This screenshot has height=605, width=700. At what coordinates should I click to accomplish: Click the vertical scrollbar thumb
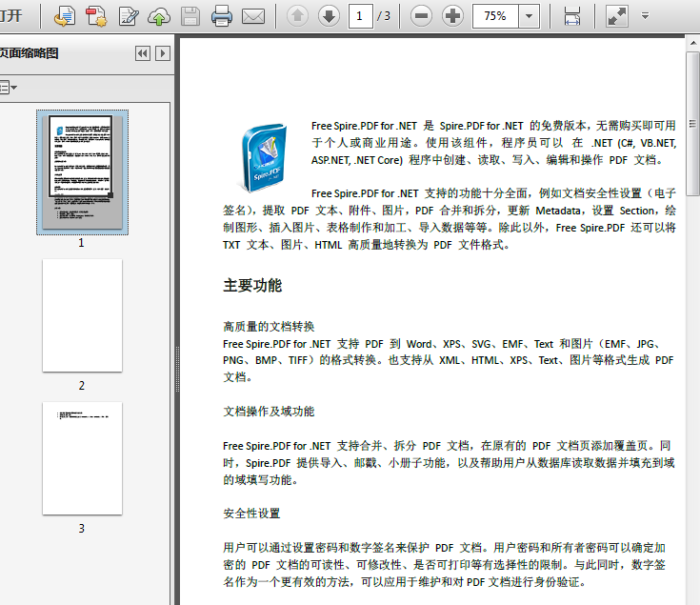pyautogui.click(x=693, y=124)
